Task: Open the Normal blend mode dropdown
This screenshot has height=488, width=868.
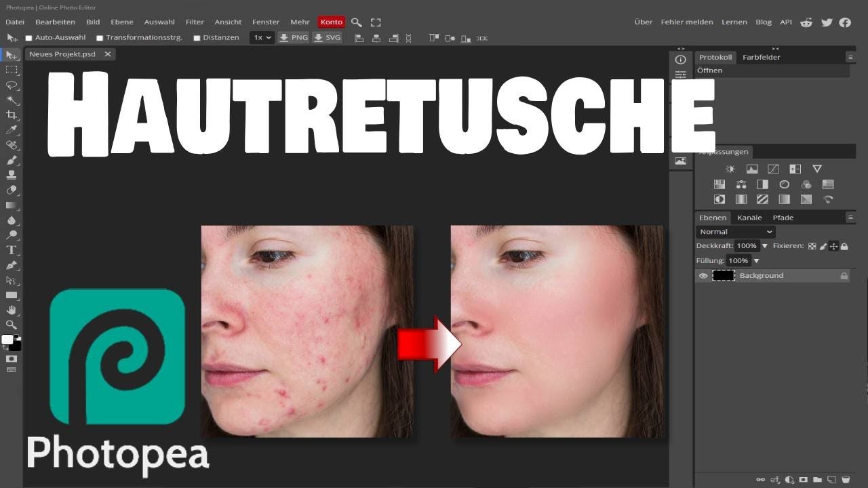Action: click(736, 232)
